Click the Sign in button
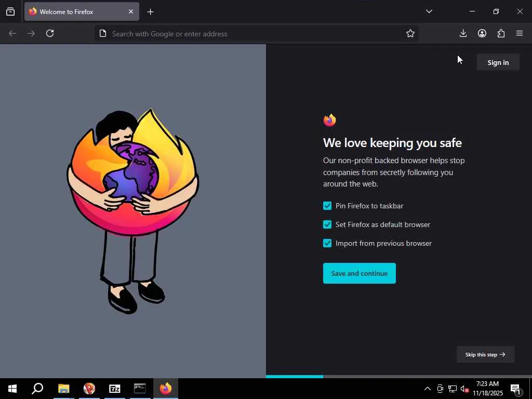 (498, 62)
